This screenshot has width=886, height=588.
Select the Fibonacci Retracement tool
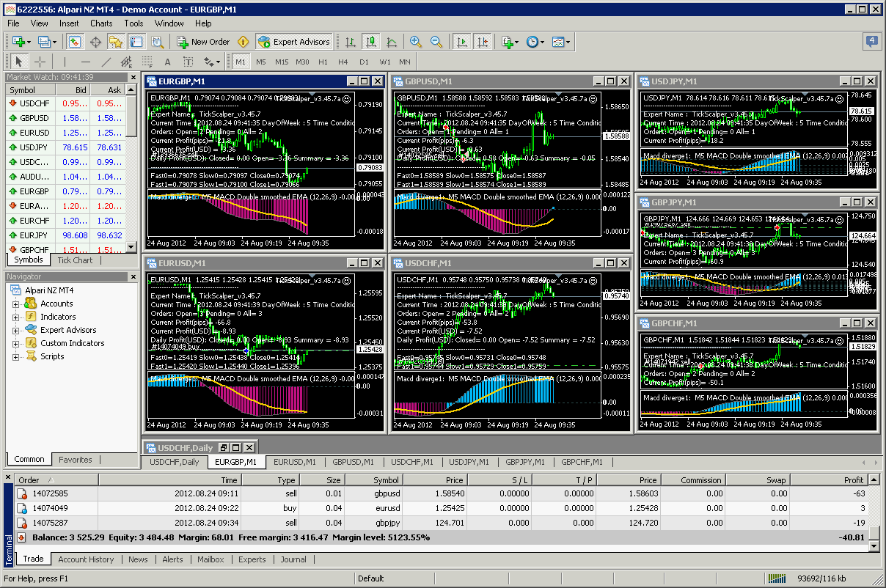coord(147,62)
